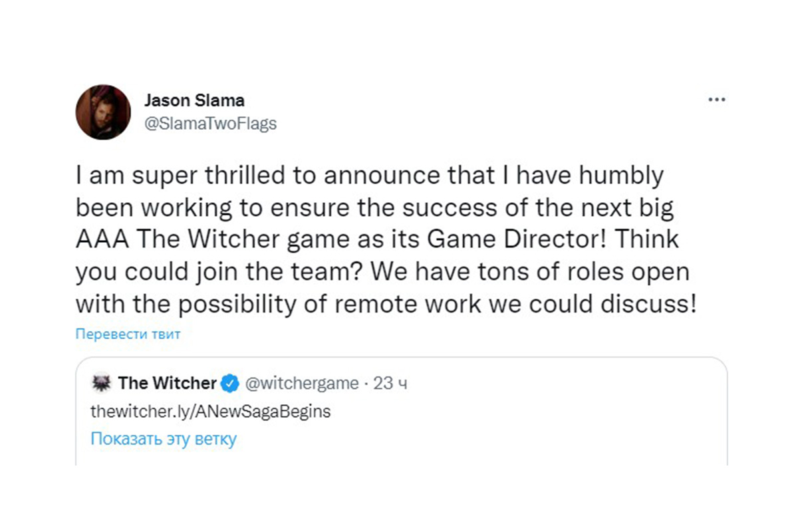Translate the tweet via Перевести твит
Viewport: 798px width, 532px height.
point(128,334)
